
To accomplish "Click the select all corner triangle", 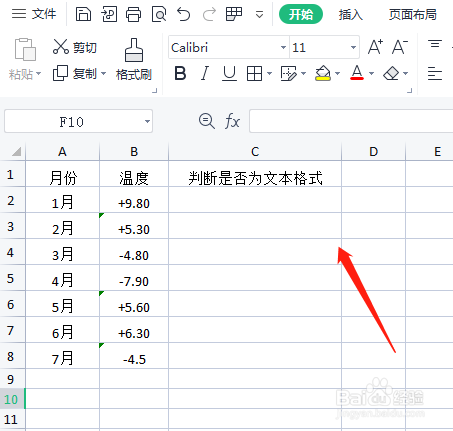I will point(17,152).
